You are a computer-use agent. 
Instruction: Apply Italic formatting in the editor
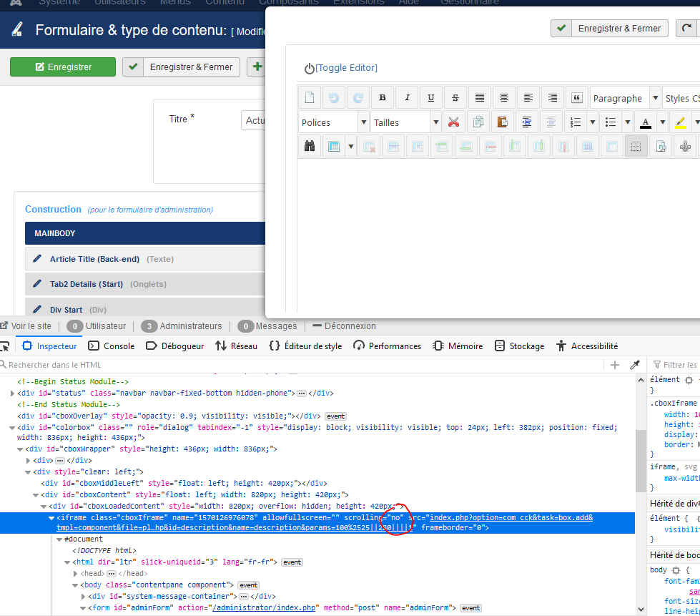[x=407, y=97]
